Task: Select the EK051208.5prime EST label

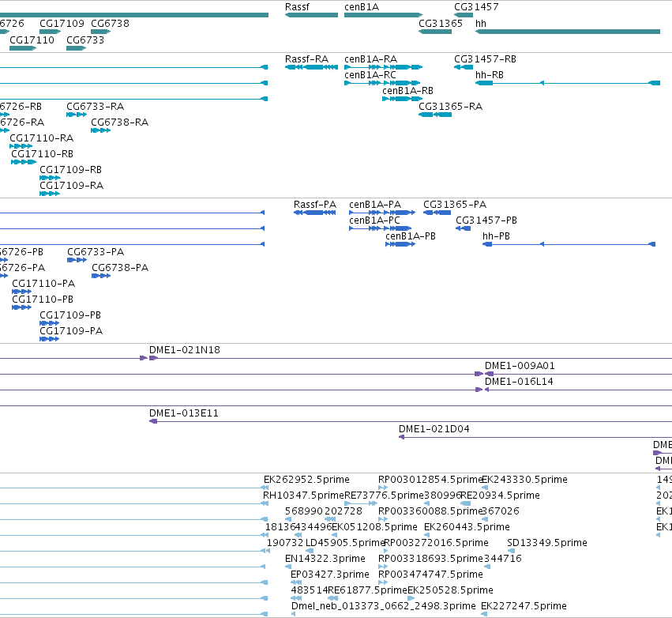Action: tap(374, 526)
